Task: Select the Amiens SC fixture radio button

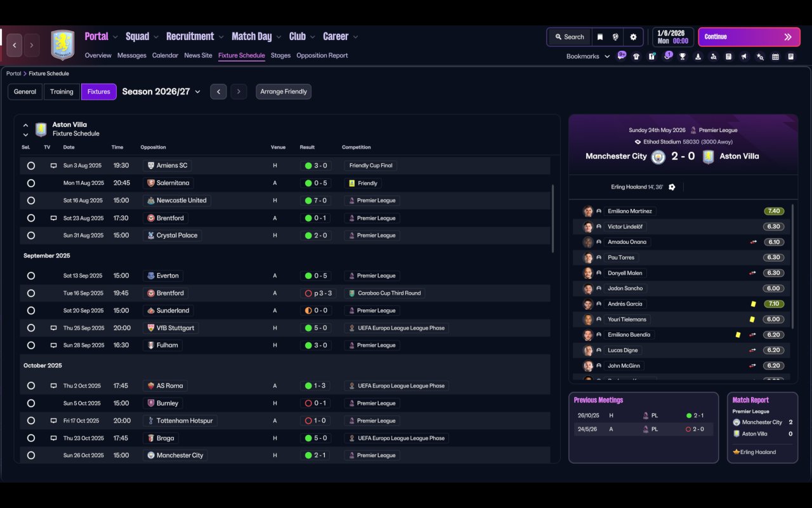Action: [31, 166]
